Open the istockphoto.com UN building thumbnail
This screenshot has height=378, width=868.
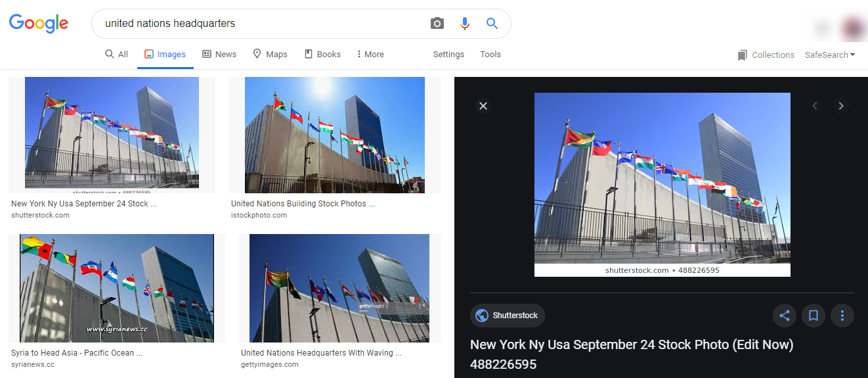click(x=335, y=135)
